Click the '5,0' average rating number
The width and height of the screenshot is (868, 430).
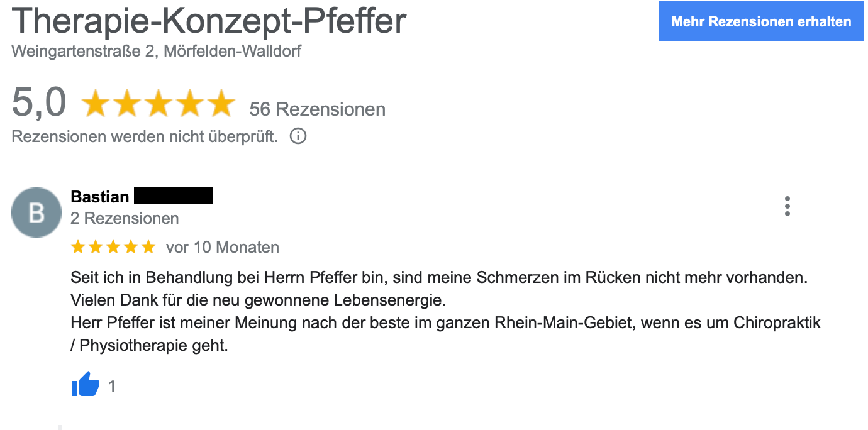(39, 102)
